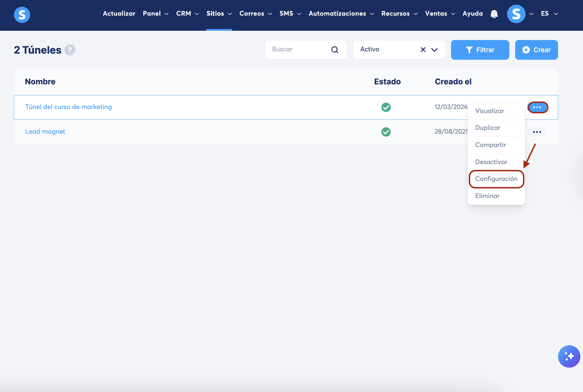Select Configuración from the context menu

pos(496,179)
